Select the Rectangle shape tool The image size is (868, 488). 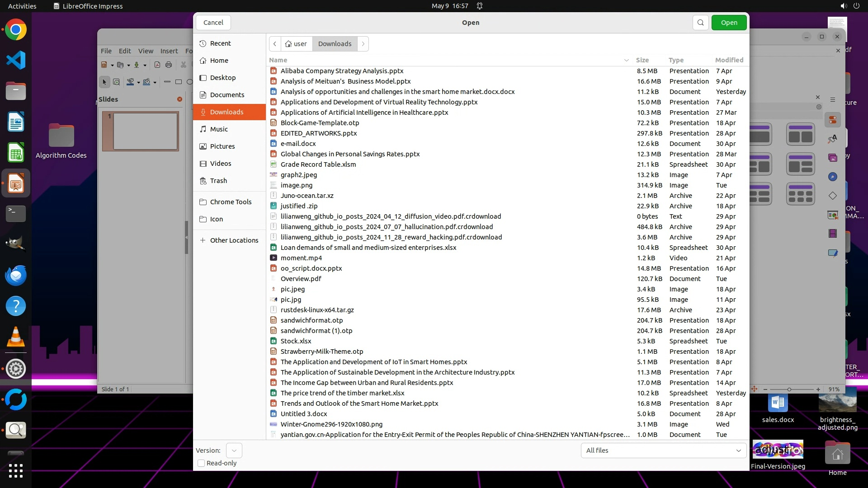pos(179,82)
